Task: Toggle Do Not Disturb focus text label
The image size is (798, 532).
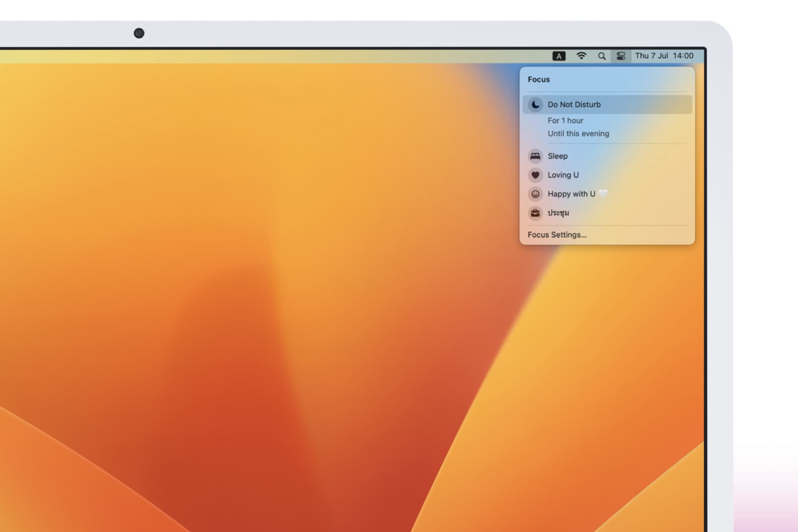Action: (574, 105)
